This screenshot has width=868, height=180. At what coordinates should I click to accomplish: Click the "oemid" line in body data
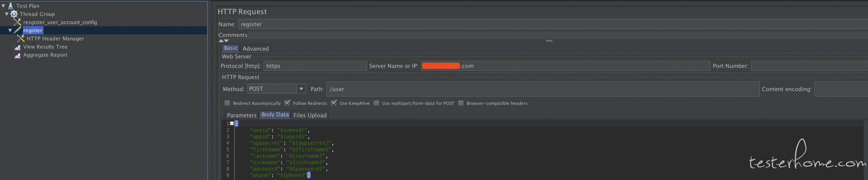(x=280, y=130)
